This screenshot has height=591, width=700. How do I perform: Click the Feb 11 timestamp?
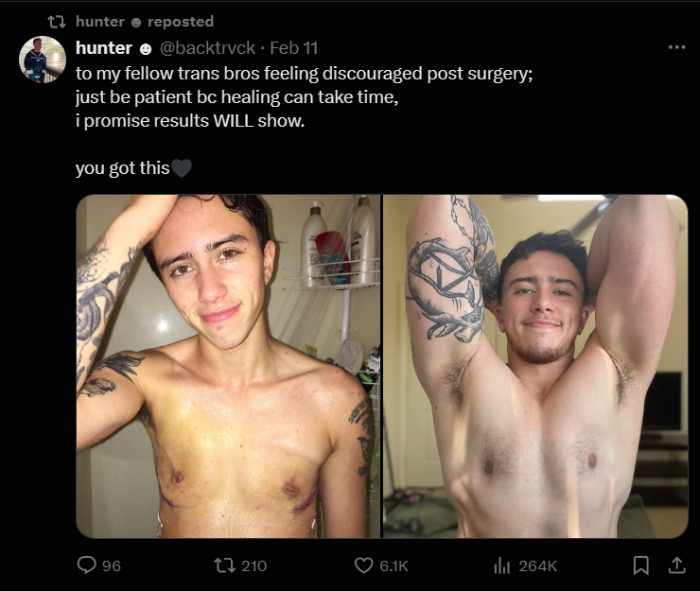pyautogui.click(x=294, y=48)
